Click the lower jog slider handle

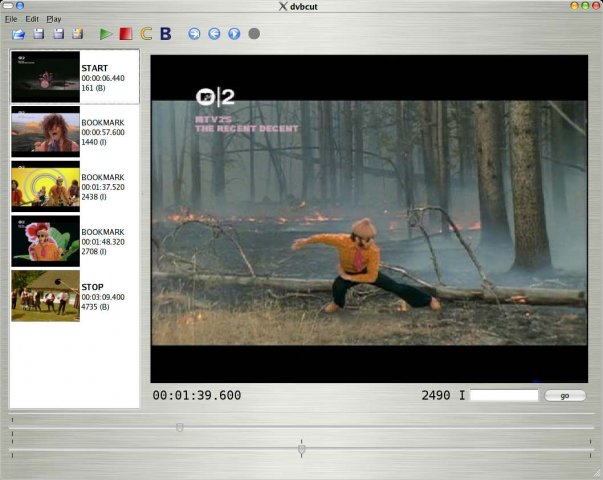tap(301, 451)
